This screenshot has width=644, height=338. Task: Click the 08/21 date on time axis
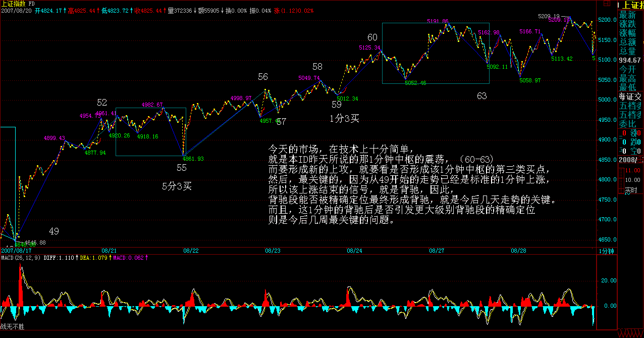click(110, 251)
